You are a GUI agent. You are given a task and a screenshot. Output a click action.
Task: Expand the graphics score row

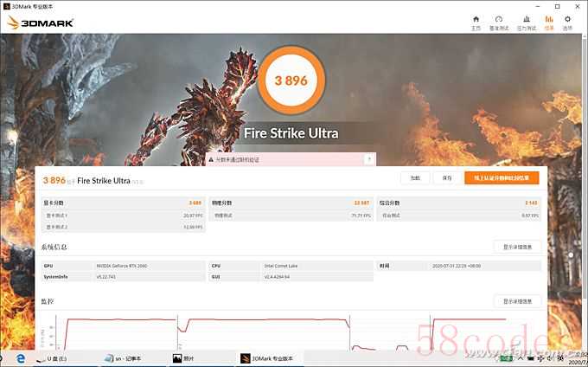(123, 203)
